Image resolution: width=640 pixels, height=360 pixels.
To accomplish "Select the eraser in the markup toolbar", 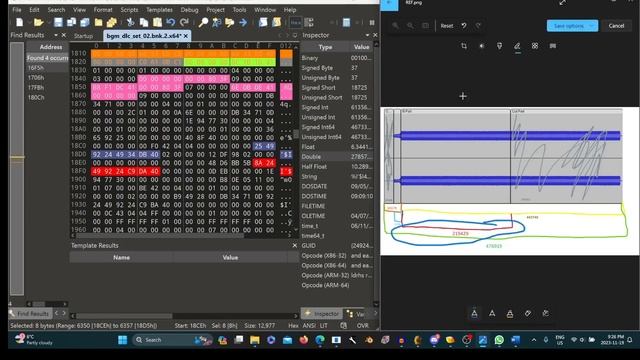I will coord(528,313).
